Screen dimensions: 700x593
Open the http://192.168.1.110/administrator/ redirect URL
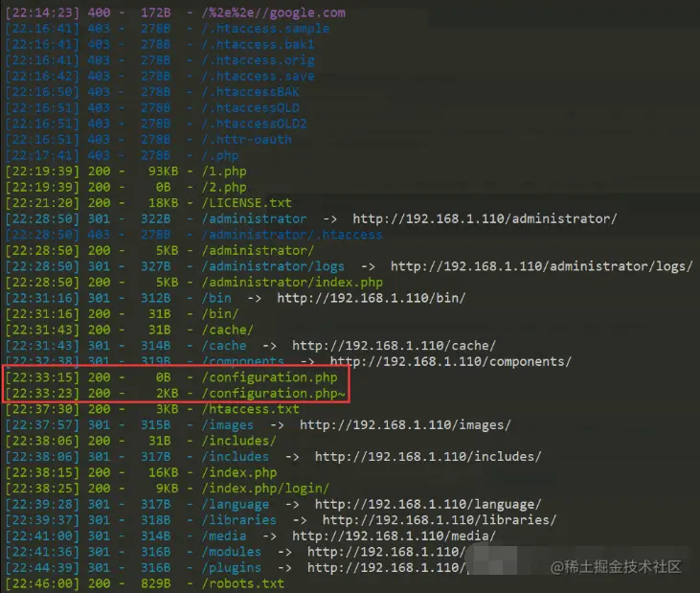tap(485, 218)
